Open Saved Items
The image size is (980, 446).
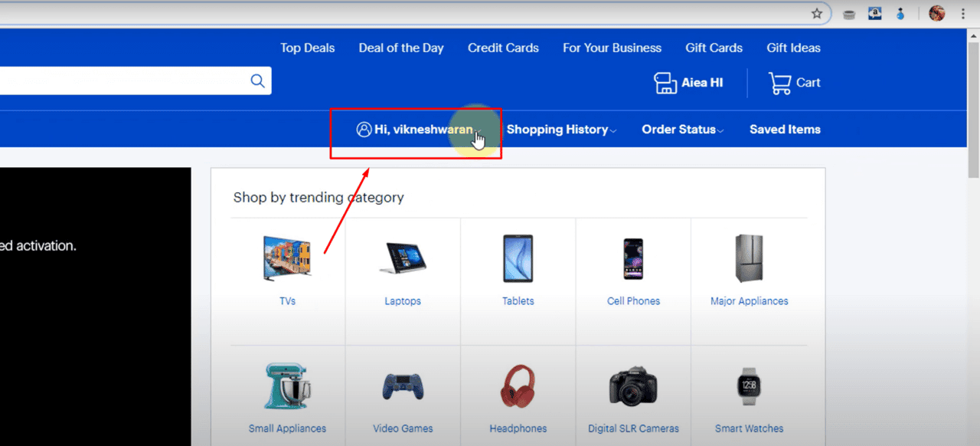[x=785, y=130]
